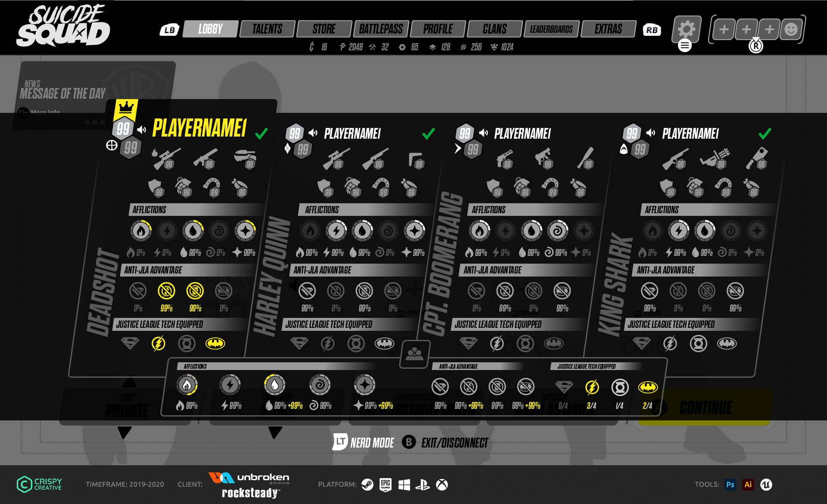Select Deadshot's shield gear icon
827x504 pixels.
coord(155,188)
